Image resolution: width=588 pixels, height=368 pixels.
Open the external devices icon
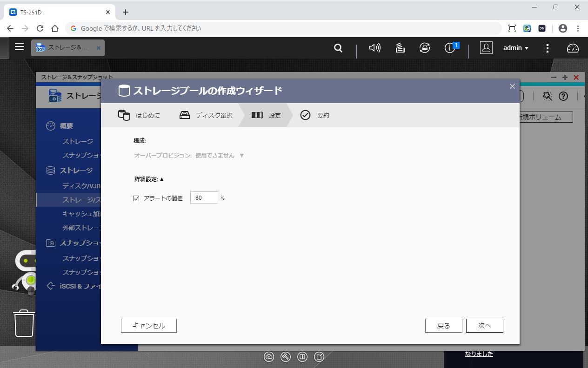click(424, 48)
